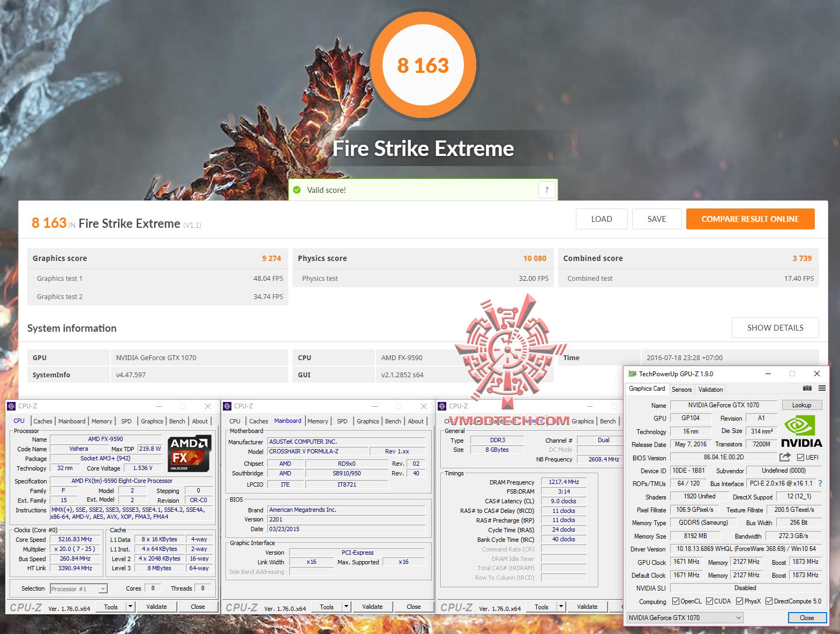Screen dimensions: 840x634
Task: Click the app icon of Memory CPU-Z window
Action: [x=442, y=406]
